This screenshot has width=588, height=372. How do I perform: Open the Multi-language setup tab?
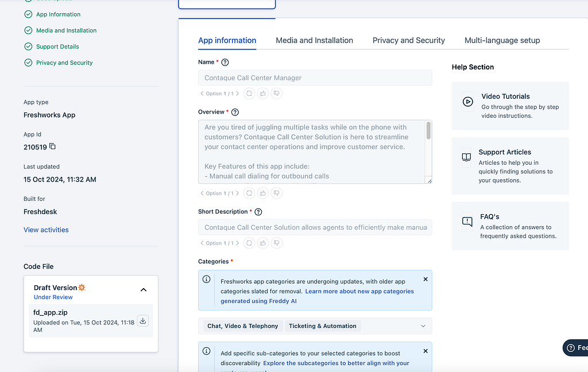(x=502, y=40)
